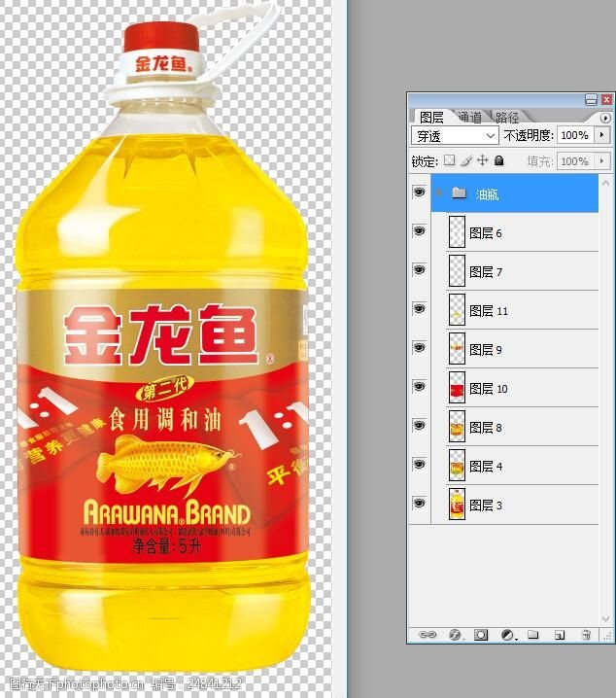Switch to the 图层 tab
Image resolution: width=616 pixels, height=698 pixels.
coord(431,117)
